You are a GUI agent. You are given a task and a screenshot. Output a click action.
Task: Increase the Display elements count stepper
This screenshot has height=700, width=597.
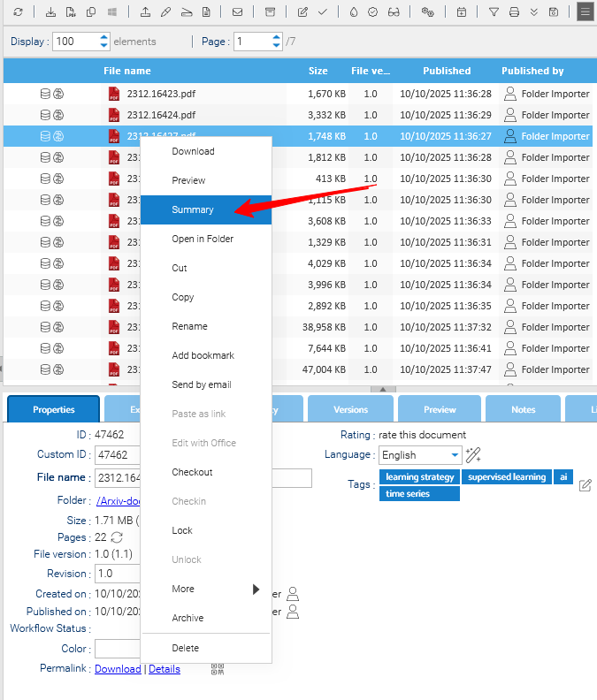click(x=103, y=37)
